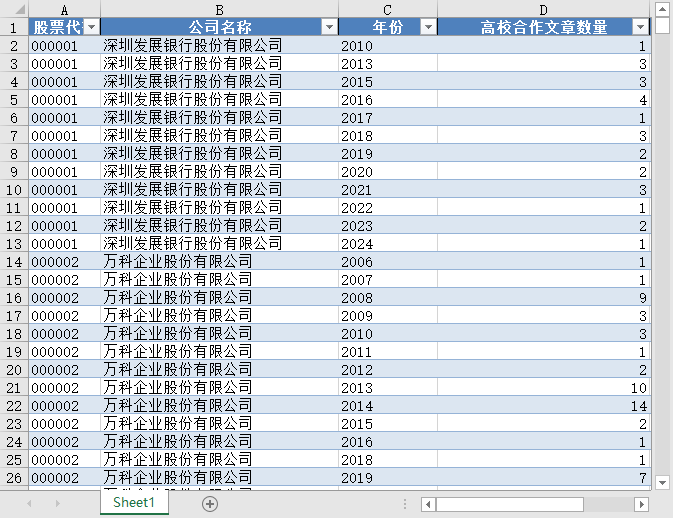Click the horizontal scrollbar thumb

pyautogui.click(x=509, y=504)
